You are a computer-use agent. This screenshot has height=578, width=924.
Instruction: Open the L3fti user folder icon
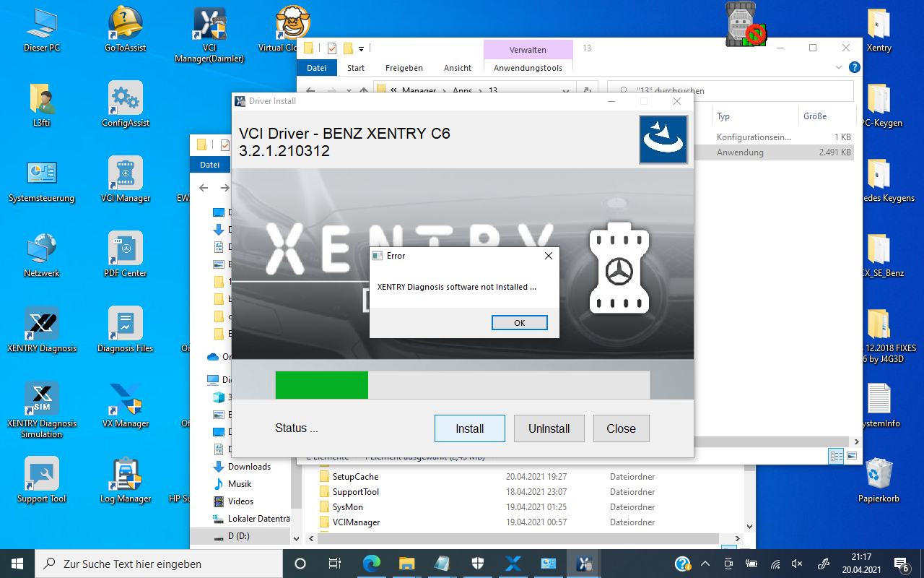pyautogui.click(x=42, y=104)
